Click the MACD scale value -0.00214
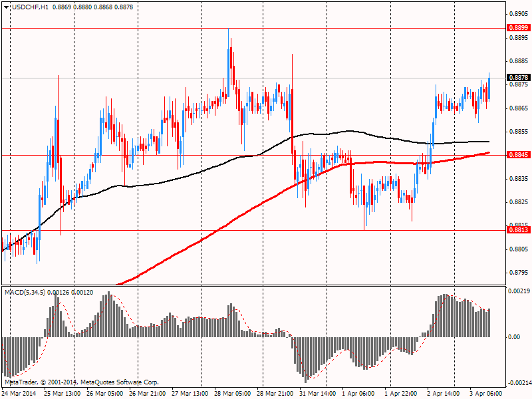532x399 pixels. 519,383
